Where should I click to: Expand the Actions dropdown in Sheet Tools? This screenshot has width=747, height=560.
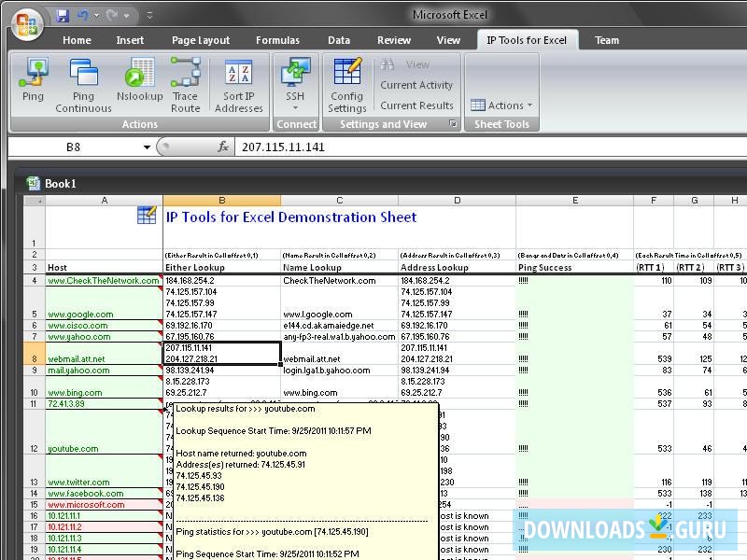point(502,105)
